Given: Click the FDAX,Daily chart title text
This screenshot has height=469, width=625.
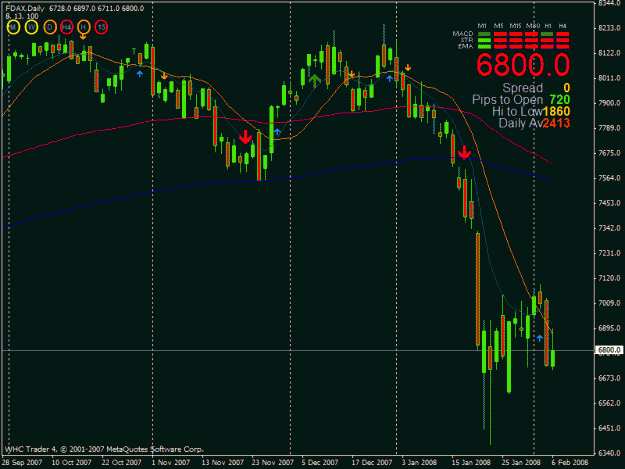Looking at the screenshot, I should [x=25, y=8].
